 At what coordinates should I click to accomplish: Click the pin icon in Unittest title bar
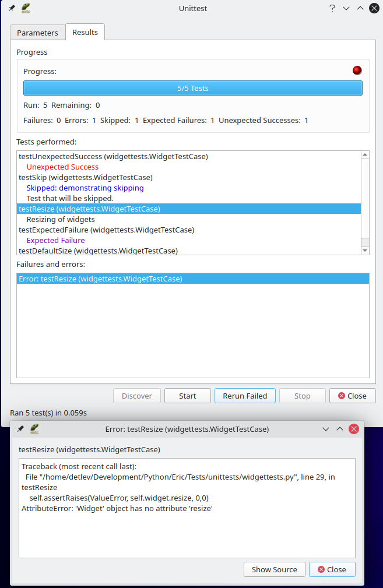click(x=12, y=8)
